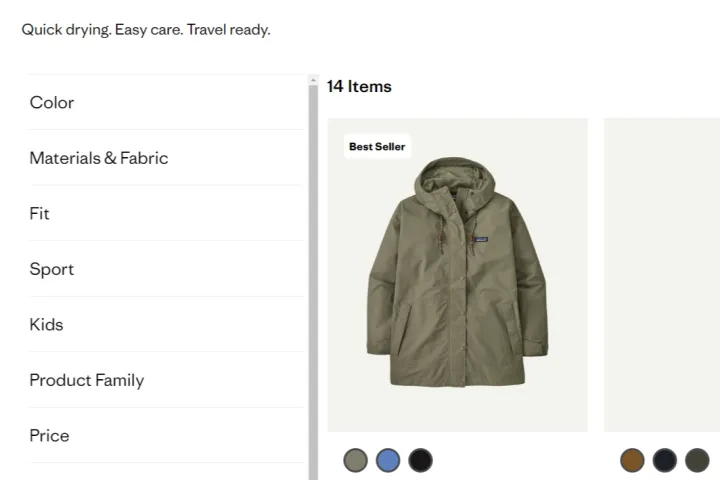Pick the black swatch under the jacket
Image resolution: width=720 pixels, height=480 pixels.
[420, 460]
